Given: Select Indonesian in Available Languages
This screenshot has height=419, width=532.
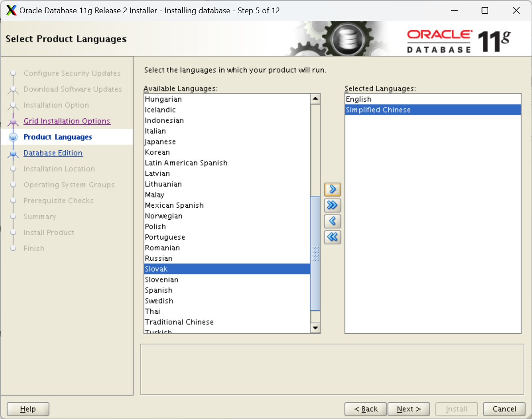Looking at the screenshot, I should click(x=227, y=121).
